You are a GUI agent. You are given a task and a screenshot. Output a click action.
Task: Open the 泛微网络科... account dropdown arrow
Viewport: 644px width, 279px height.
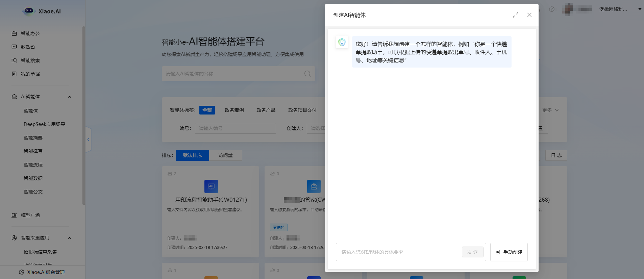(640, 9)
